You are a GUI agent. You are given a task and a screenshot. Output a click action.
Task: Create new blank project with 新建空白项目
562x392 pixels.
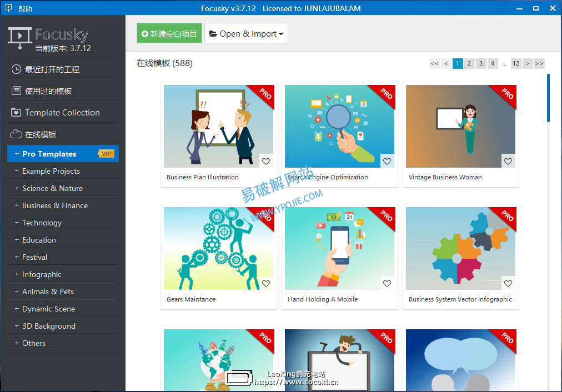point(169,33)
